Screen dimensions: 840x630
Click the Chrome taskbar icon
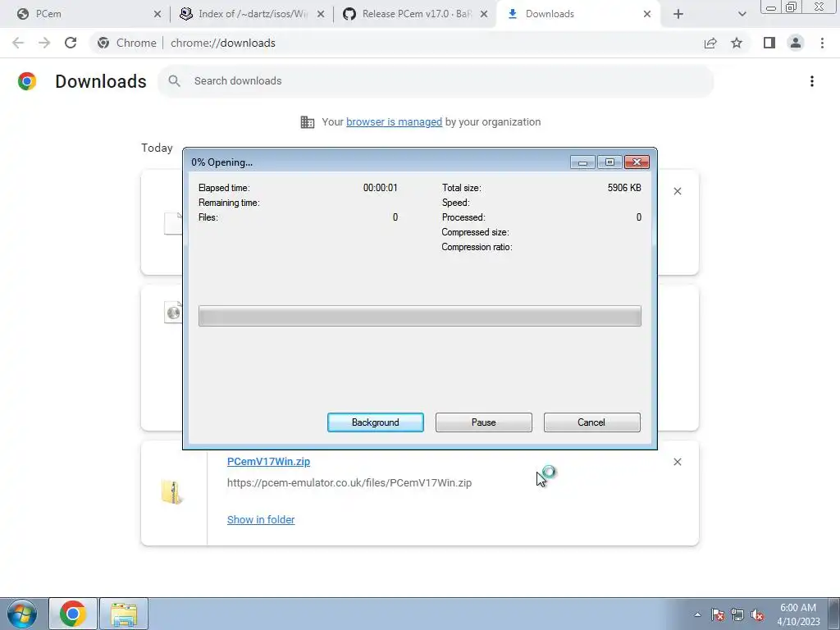pyautogui.click(x=73, y=614)
